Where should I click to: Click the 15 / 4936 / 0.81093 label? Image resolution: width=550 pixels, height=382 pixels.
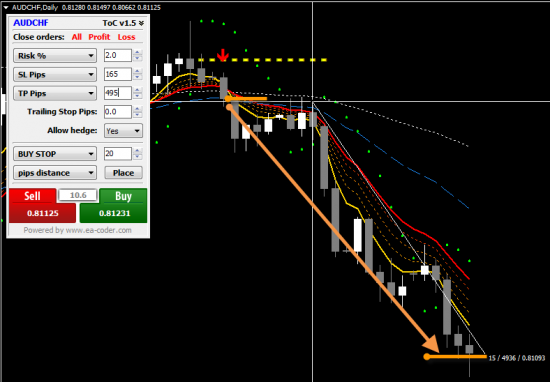click(x=517, y=358)
